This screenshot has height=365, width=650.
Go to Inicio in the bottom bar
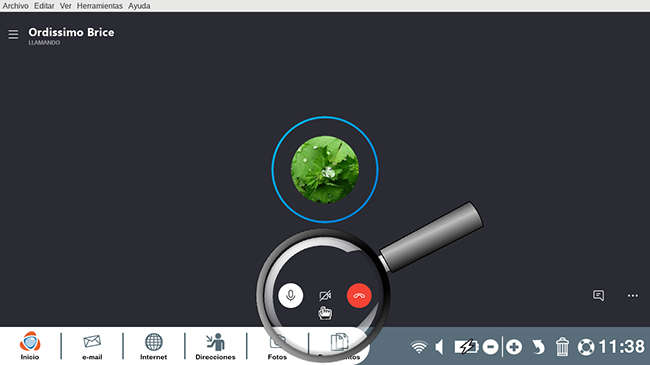(30, 346)
